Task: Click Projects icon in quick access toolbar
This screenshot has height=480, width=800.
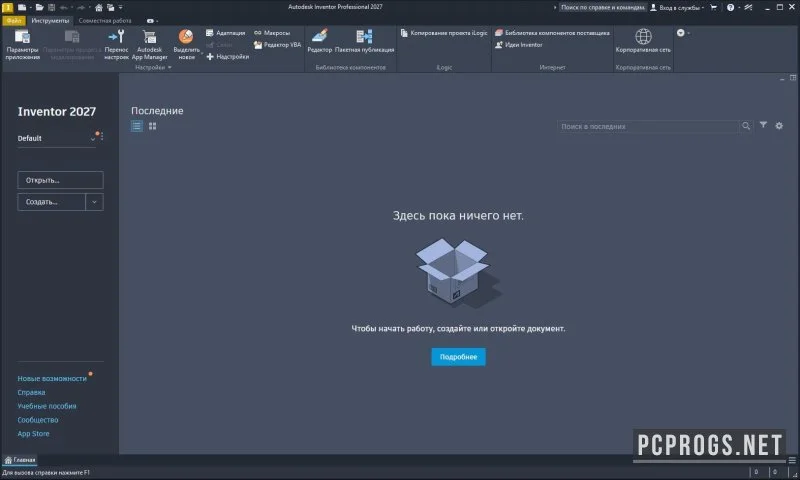Action: point(111,7)
